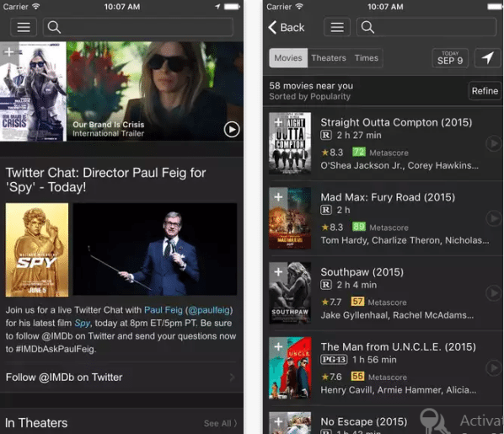This screenshot has height=434, width=504.
Task: Refine the movie list
Action: 485,91
